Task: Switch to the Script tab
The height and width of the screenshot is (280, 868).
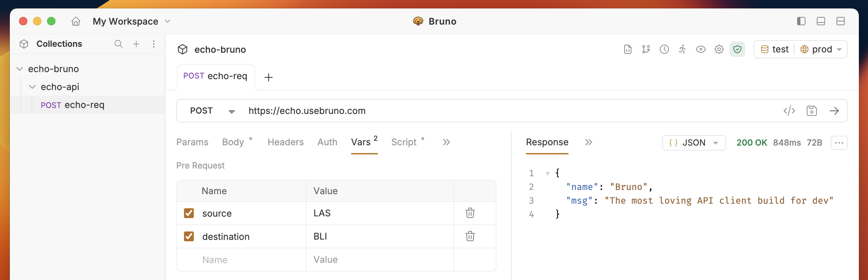Action: (404, 142)
